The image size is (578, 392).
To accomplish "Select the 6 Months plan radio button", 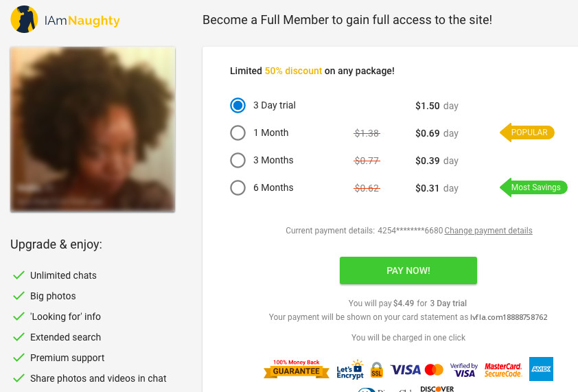I will [238, 187].
